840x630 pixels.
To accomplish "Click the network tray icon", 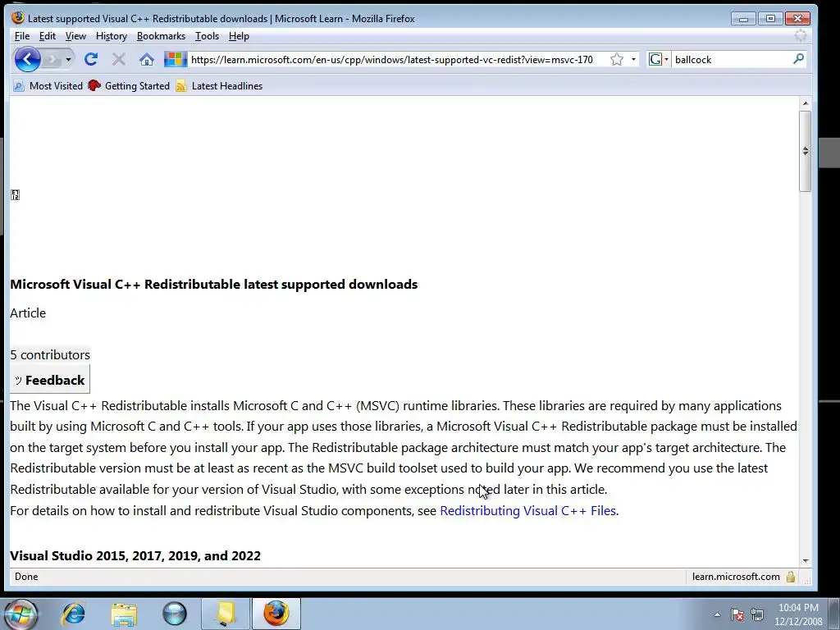I will [x=757, y=614].
